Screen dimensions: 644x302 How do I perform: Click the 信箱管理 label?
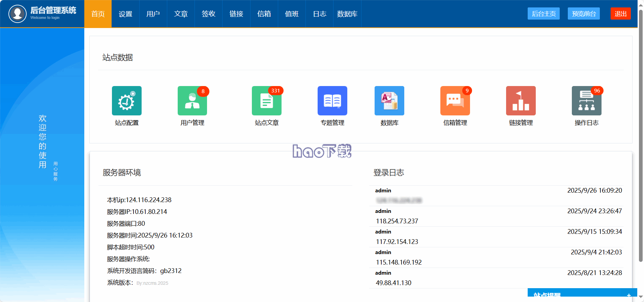click(x=455, y=123)
